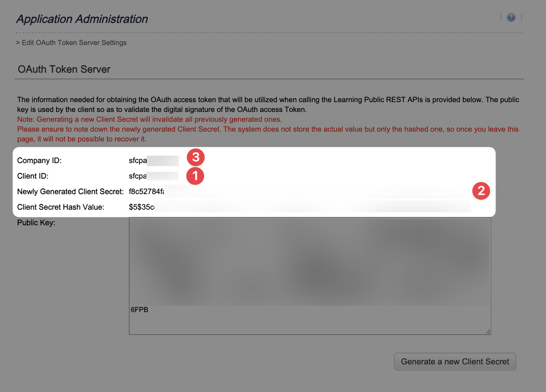Open Edit OAuth Token Server Settings breadcrumb
The image size is (546, 392).
[74, 43]
